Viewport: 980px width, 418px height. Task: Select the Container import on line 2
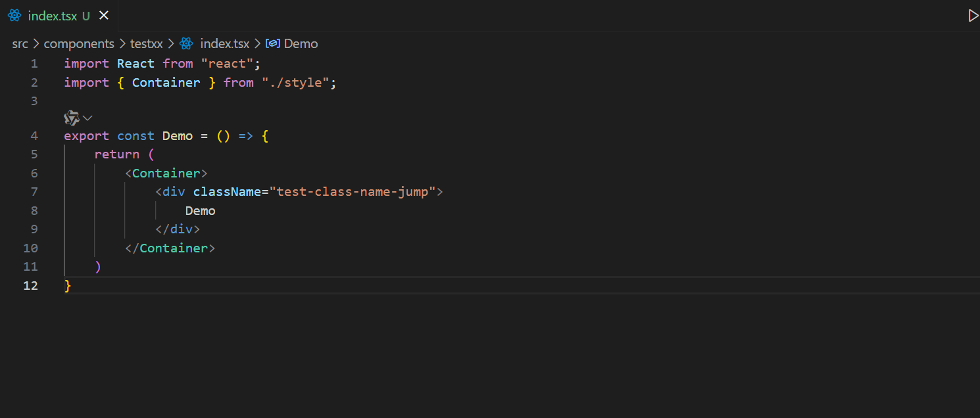166,82
